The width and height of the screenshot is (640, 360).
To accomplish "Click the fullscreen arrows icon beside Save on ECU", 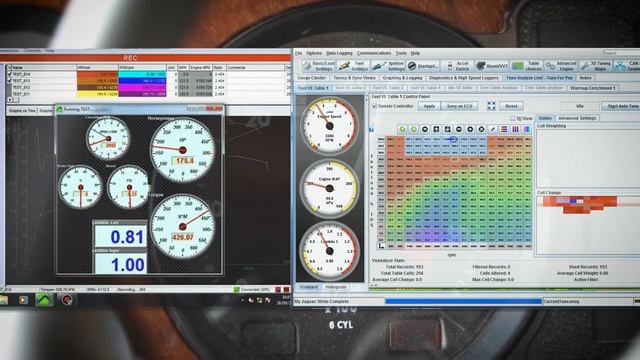I will click(x=491, y=106).
